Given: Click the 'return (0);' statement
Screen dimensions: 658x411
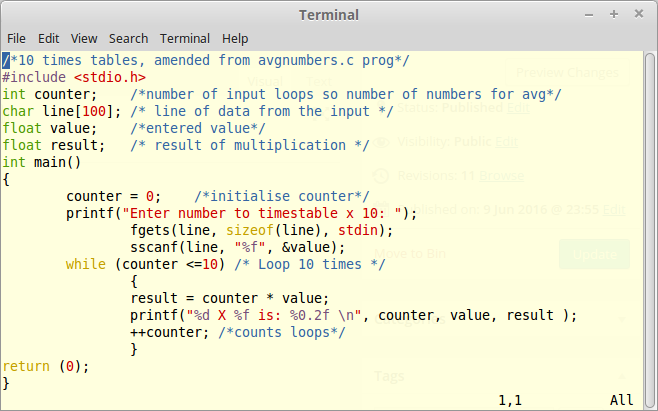Looking at the screenshot, I should (45, 366).
